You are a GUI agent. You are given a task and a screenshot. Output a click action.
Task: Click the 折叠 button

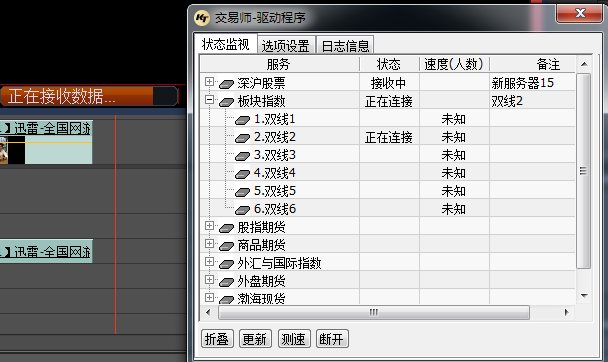217,339
